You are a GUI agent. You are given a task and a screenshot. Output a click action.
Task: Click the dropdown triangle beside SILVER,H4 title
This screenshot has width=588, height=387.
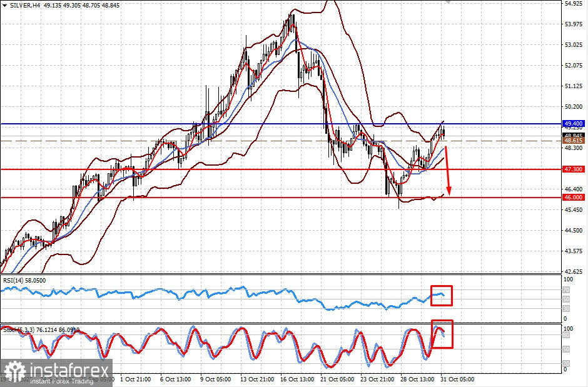4,6
